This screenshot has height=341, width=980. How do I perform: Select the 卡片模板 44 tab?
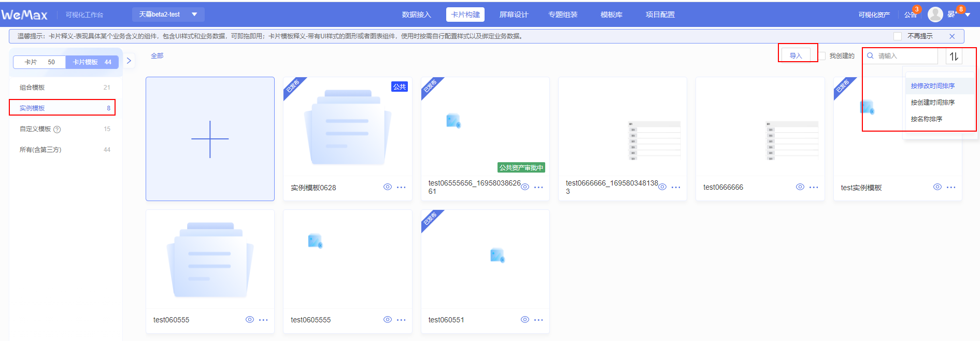[x=92, y=62]
